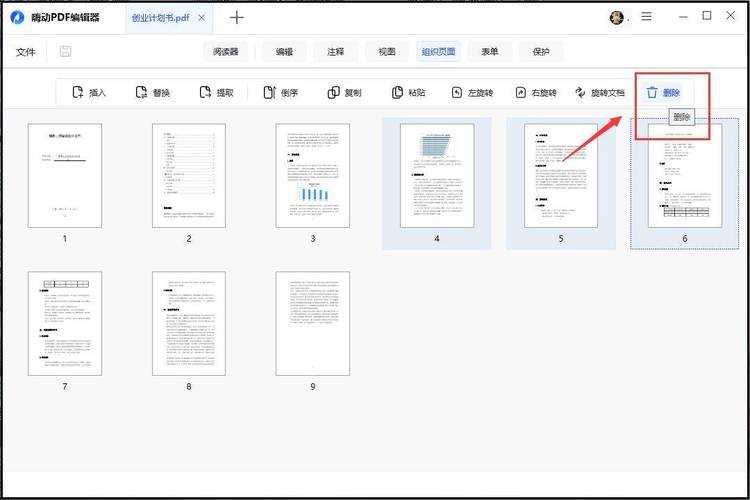
Task: Select page 3 thumbnail with bar chart
Action: [313, 176]
